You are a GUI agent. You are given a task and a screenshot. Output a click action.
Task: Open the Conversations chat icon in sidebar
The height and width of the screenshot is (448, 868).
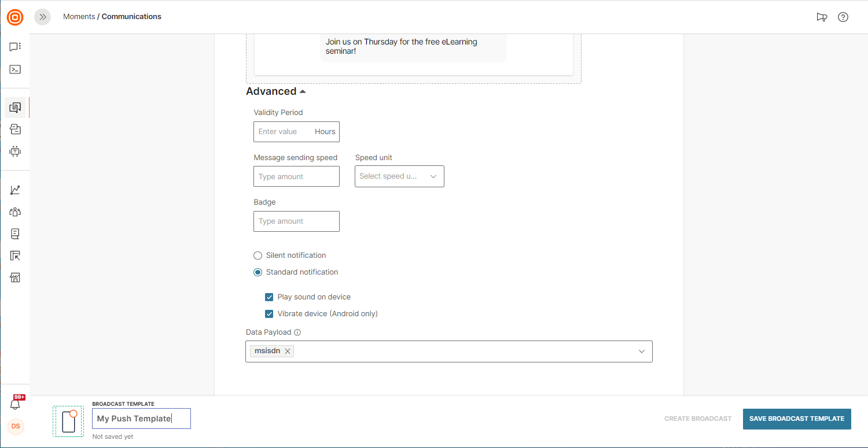pos(15,47)
